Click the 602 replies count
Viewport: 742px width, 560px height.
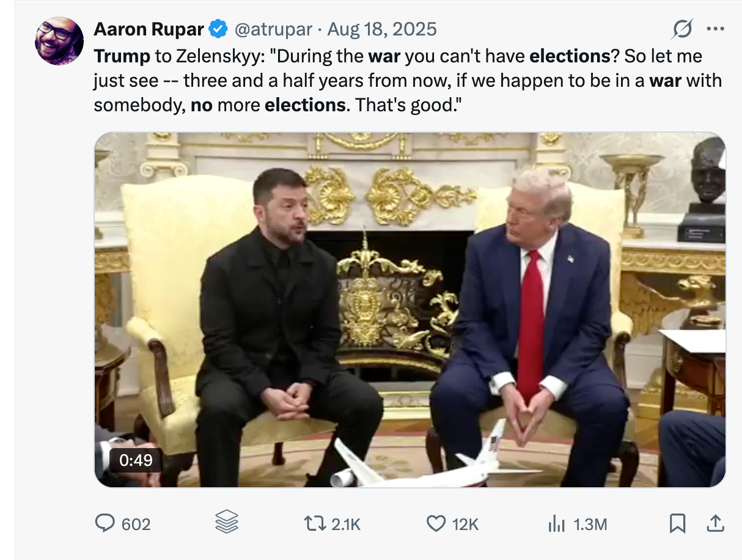pos(136,524)
